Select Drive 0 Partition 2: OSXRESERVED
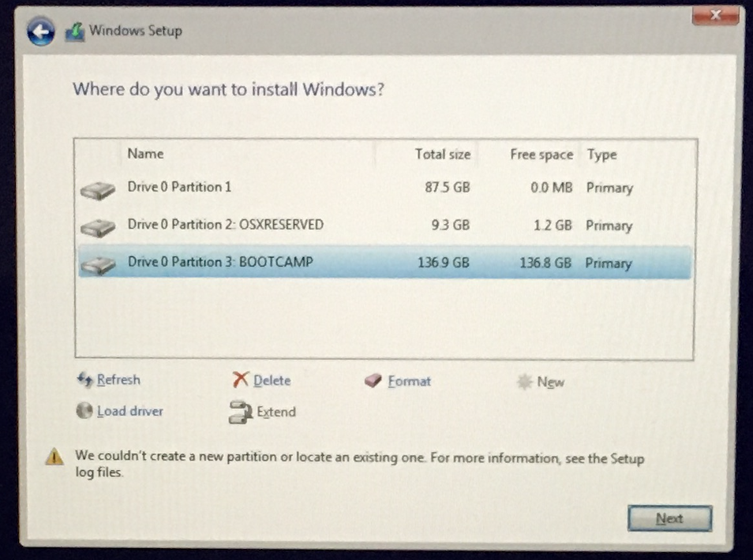753x560 pixels. tap(384, 225)
